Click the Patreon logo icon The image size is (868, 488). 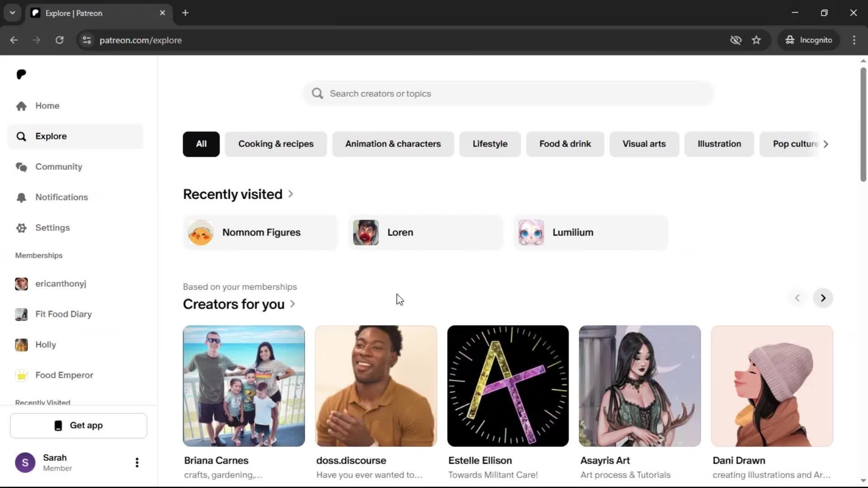[x=21, y=74]
